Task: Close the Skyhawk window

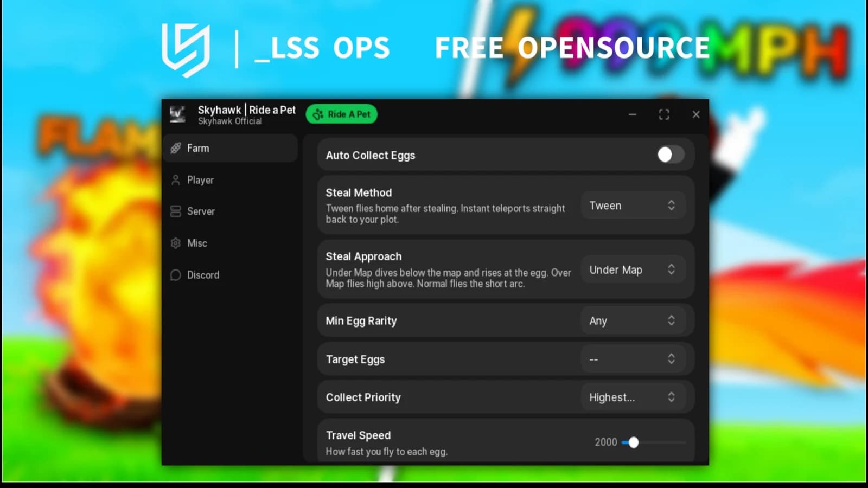Action: point(696,114)
